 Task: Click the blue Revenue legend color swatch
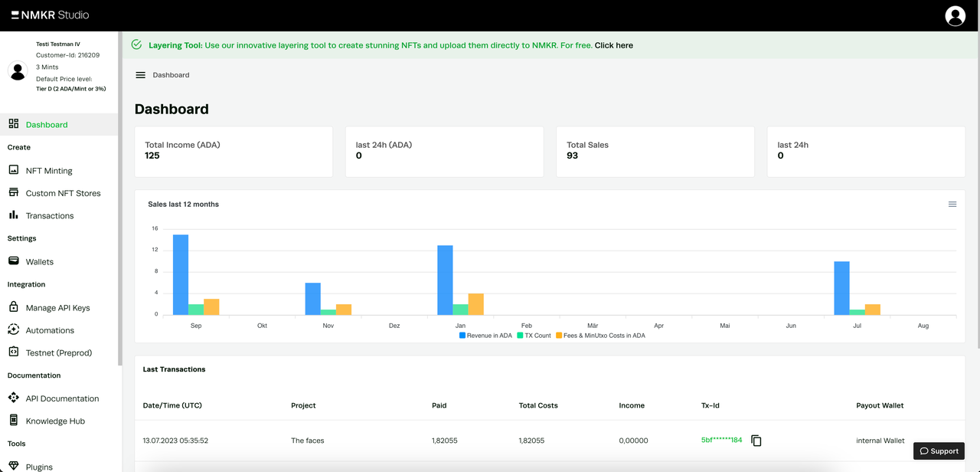(462, 336)
